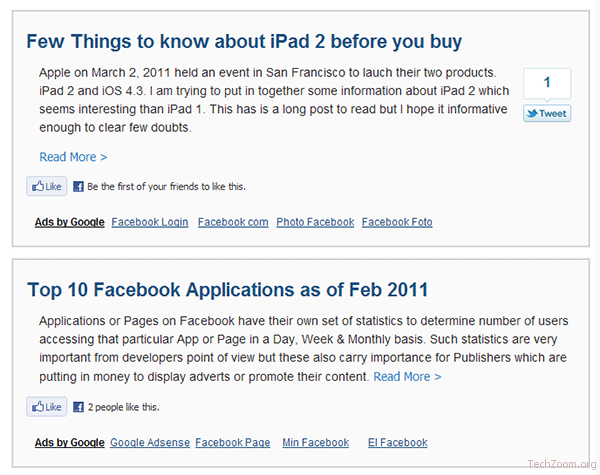Click Facebook icon beside 'Be the first' text
The width and height of the screenshot is (600, 475).
coord(78,186)
